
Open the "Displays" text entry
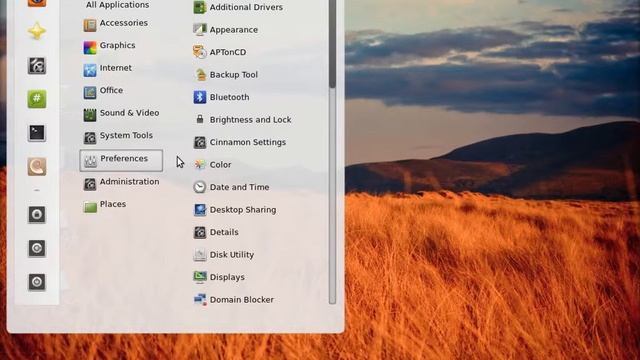(227, 277)
